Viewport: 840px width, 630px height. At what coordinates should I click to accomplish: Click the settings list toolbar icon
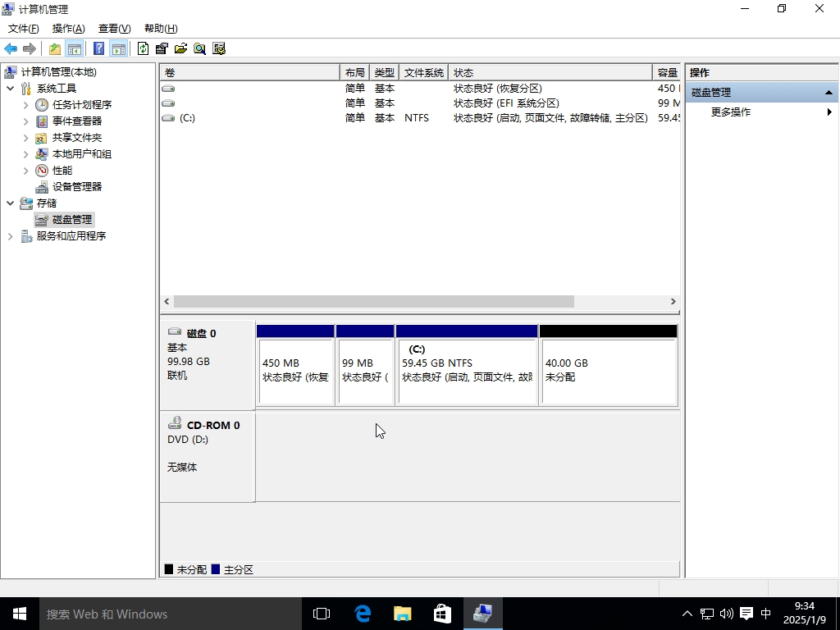tap(219, 48)
